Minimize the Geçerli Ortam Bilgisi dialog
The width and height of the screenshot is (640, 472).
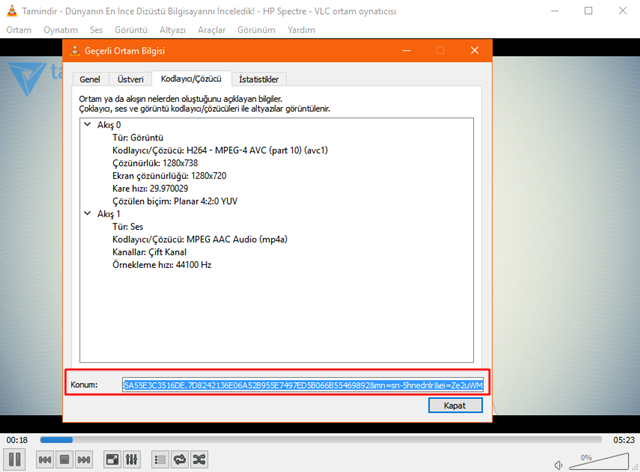(x=407, y=51)
